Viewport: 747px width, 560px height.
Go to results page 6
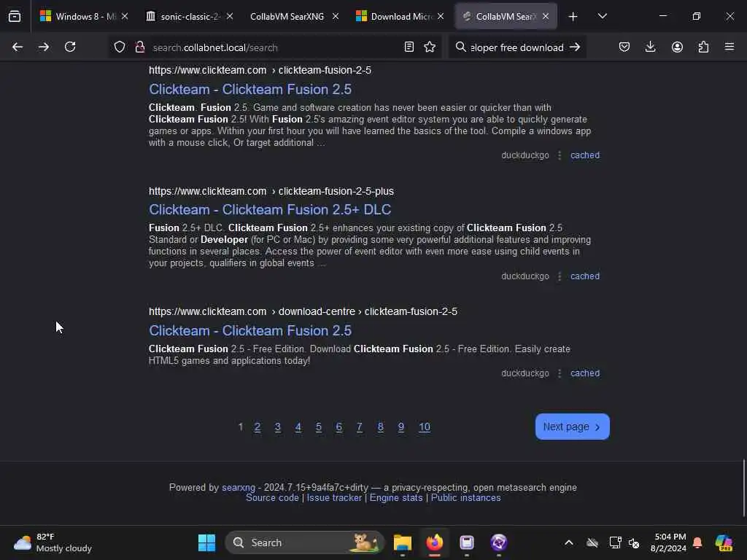click(x=339, y=427)
